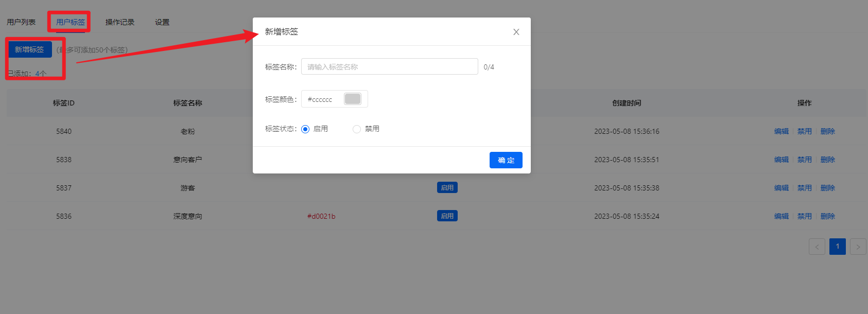The height and width of the screenshot is (314, 868).
Task: Click the 标签名称 input field
Action: 389,67
